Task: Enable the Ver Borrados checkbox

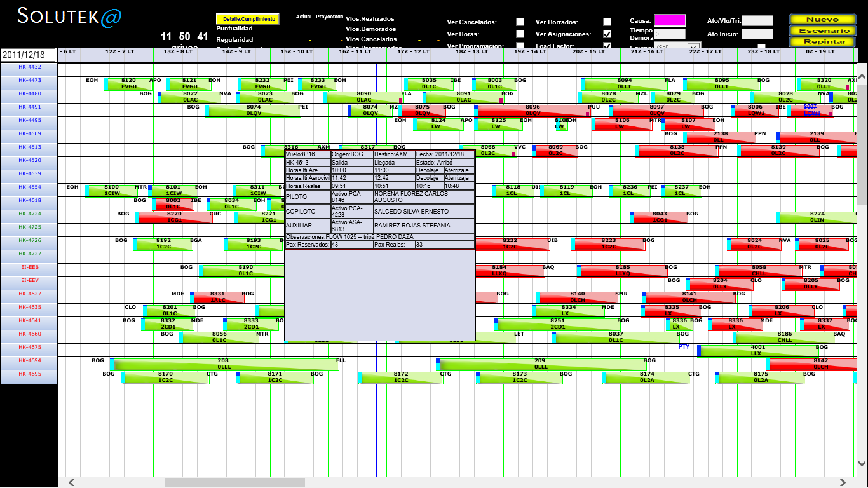Action: [x=607, y=22]
